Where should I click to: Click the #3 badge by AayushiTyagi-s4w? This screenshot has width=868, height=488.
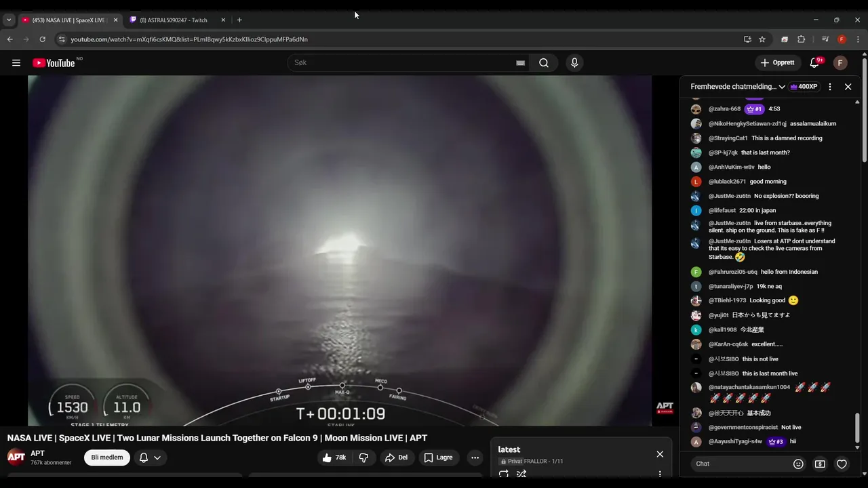click(x=776, y=442)
